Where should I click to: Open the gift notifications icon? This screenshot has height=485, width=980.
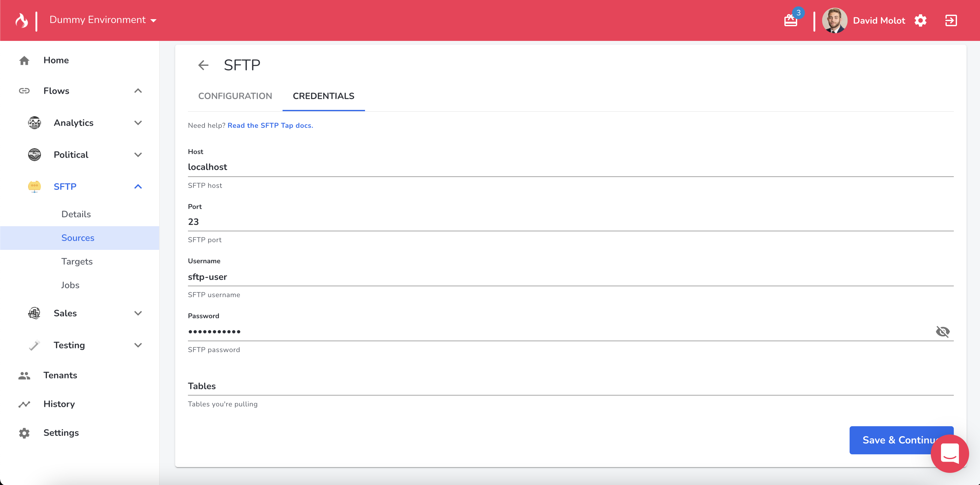coord(790,20)
